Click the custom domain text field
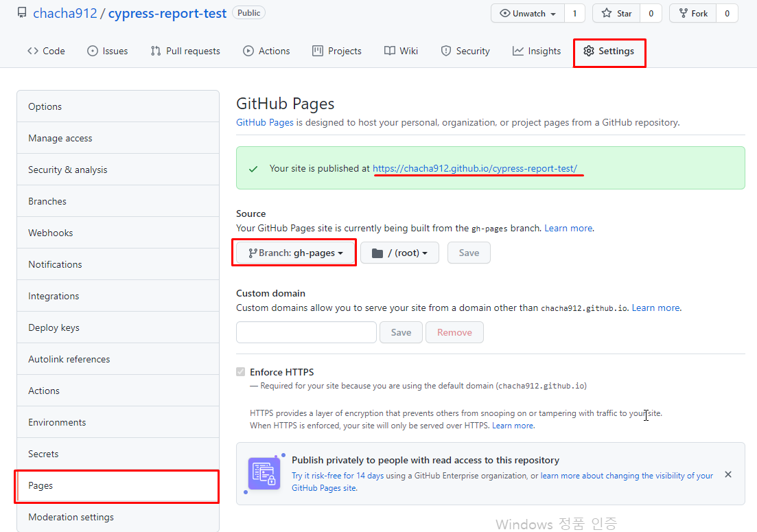This screenshot has height=532, width=757. [x=306, y=332]
